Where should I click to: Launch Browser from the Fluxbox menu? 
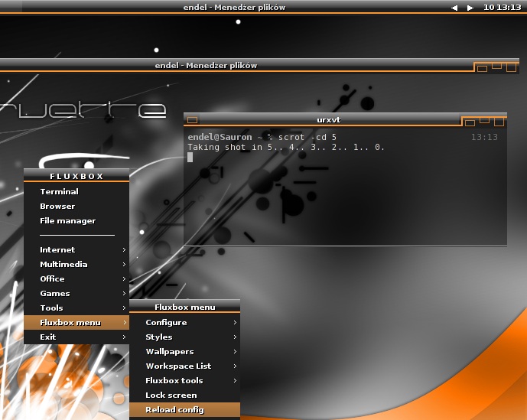point(76,206)
